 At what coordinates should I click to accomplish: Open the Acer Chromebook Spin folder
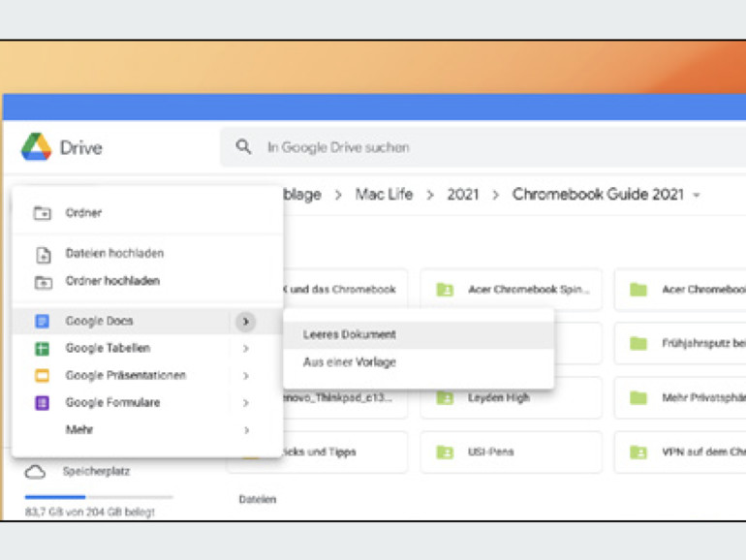coord(511,290)
